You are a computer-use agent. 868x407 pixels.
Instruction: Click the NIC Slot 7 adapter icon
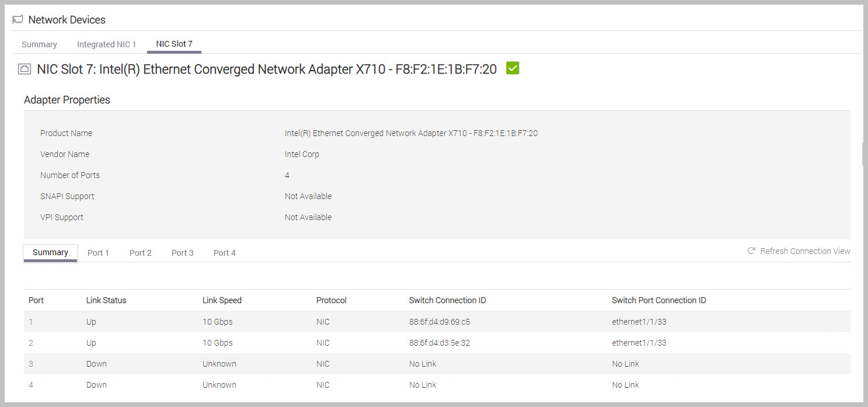(x=25, y=69)
